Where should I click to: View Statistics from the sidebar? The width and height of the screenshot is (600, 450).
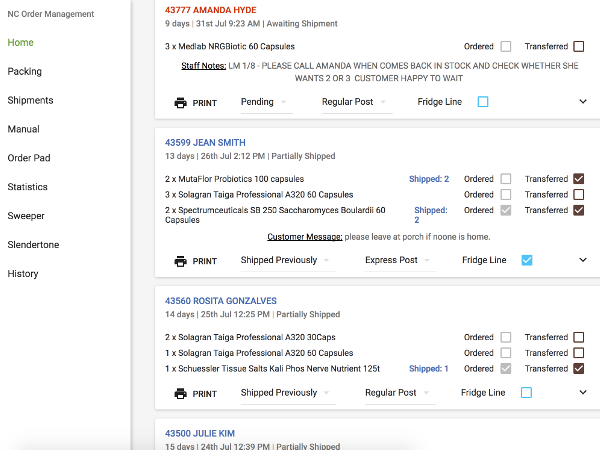point(27,187)
